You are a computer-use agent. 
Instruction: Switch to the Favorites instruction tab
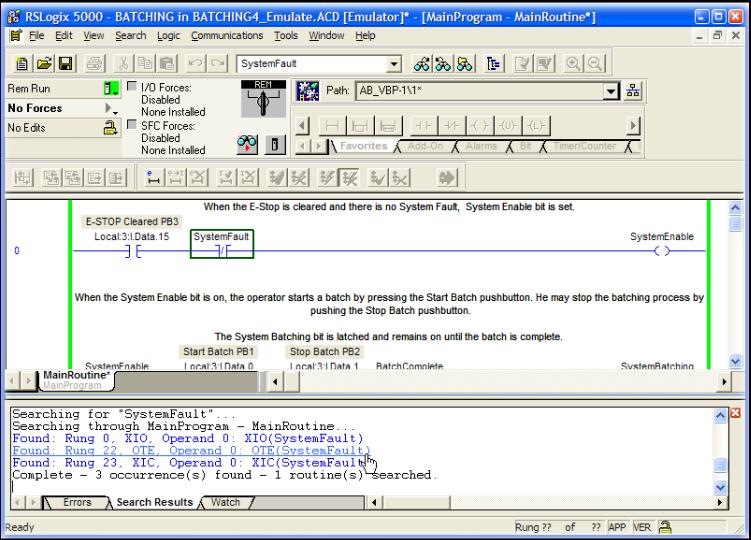[x=363, y=146]
